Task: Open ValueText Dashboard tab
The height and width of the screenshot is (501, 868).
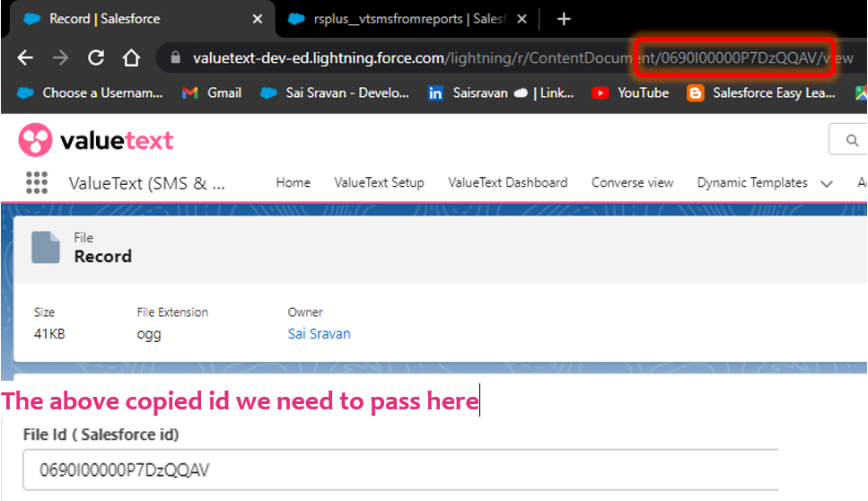Action: (x=507, y=182)
